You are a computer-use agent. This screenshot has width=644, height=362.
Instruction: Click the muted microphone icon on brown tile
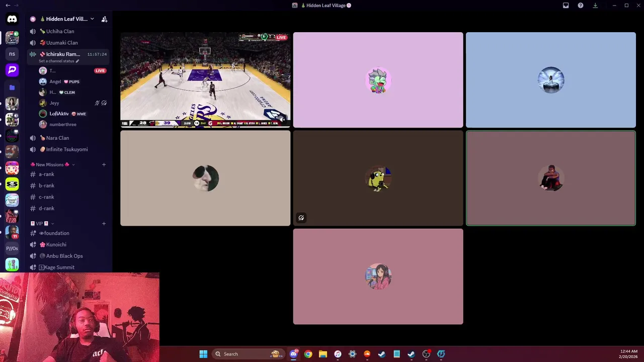[x=301, y=218]
